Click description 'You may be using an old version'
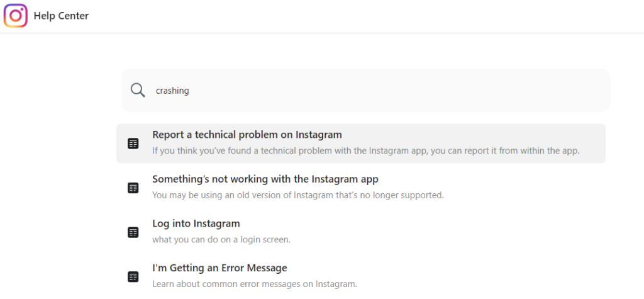The width and height of the screenshot is (644, 299). click(298, 195)
